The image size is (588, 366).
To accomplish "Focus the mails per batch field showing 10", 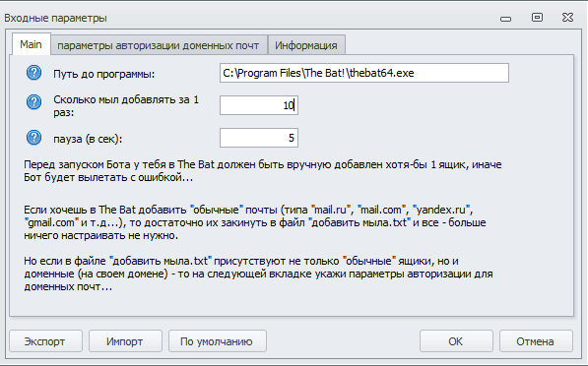I will (x=259, y=105).
